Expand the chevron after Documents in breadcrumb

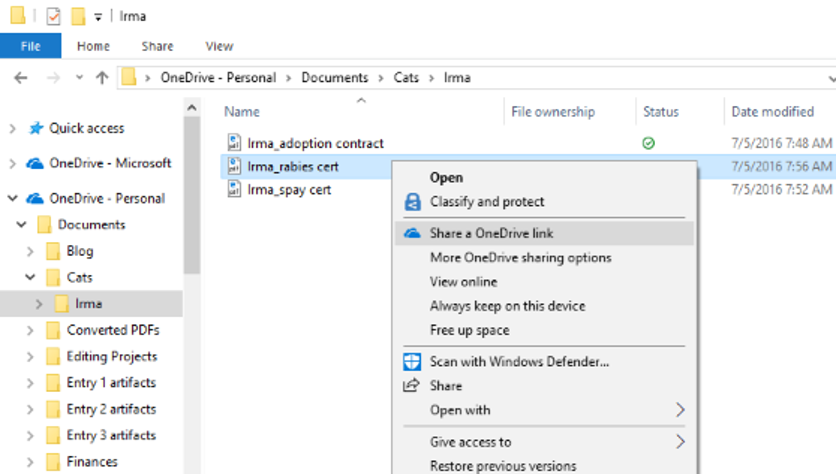[x=381, y=78]
